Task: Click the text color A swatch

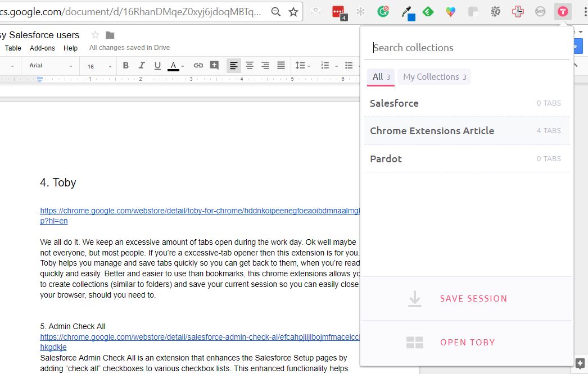Action: pyautogui.click(x=173, y=66)
